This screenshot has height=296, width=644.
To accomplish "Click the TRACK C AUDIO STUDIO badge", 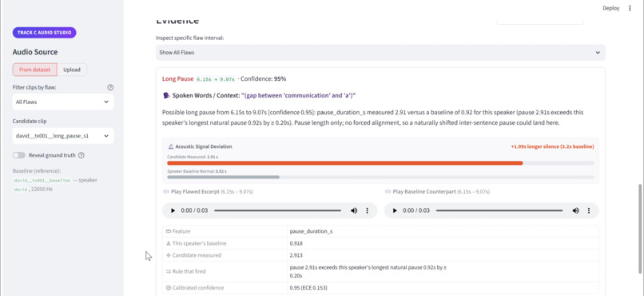I will tap(45, 33).
